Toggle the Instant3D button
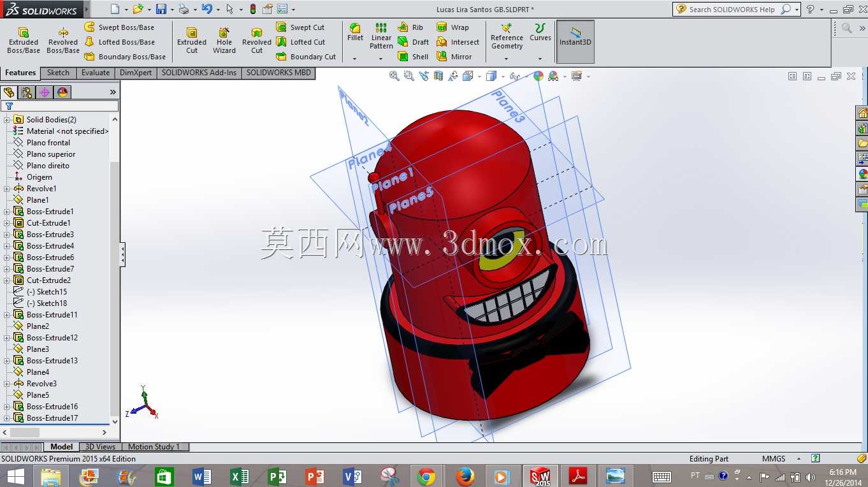868x487 pixels. (575, 41)
